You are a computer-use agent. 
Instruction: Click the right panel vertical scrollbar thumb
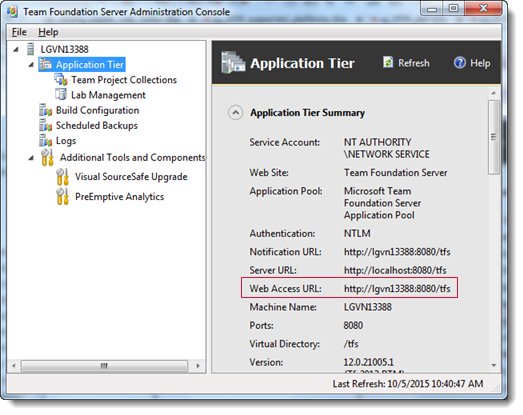click(494, 137)
